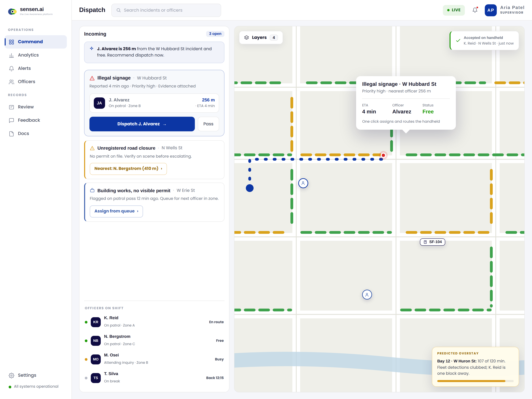Select the officer marker in lower map
532x399 pixels.
pos(367,295)
